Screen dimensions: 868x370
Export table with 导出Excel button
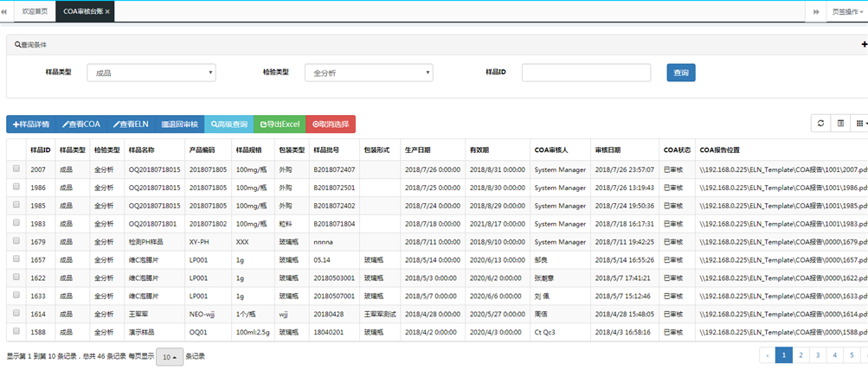[280, 124]
